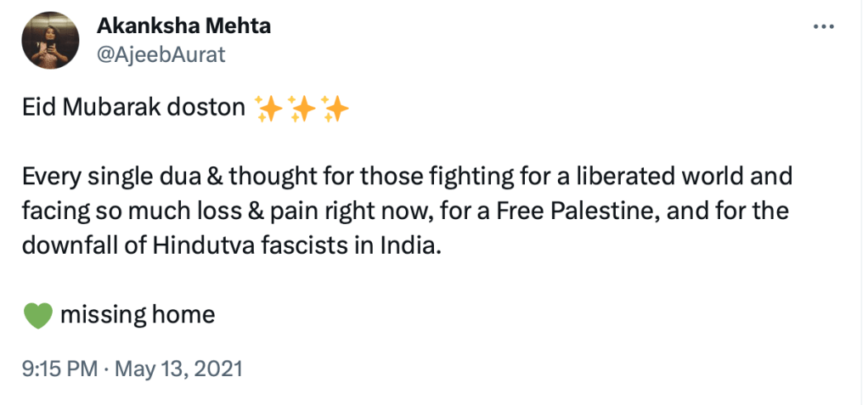Open the Akanksha Mehta display name link
This screenshot has width=868, height=405.
tap(183, 25)
